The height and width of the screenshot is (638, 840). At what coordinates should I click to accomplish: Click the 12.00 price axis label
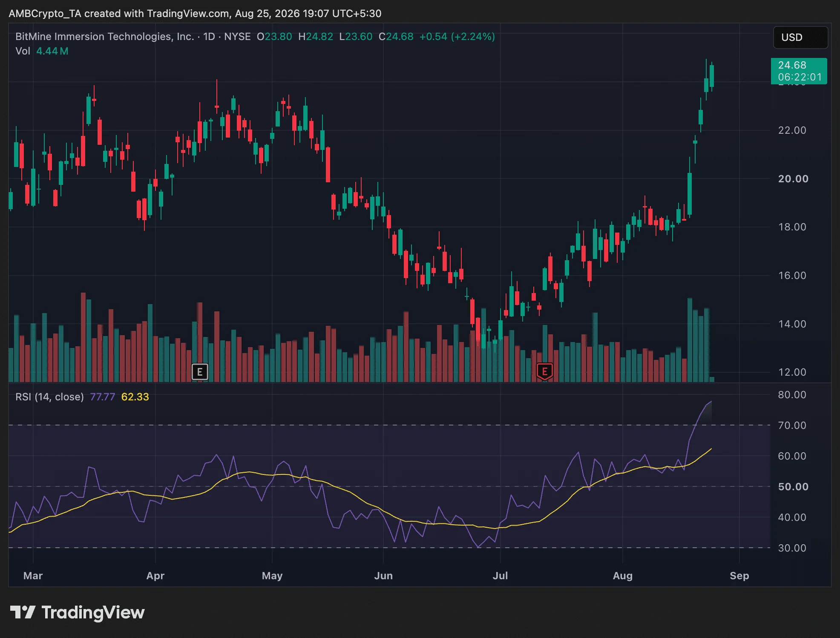(x=792, y=372)
